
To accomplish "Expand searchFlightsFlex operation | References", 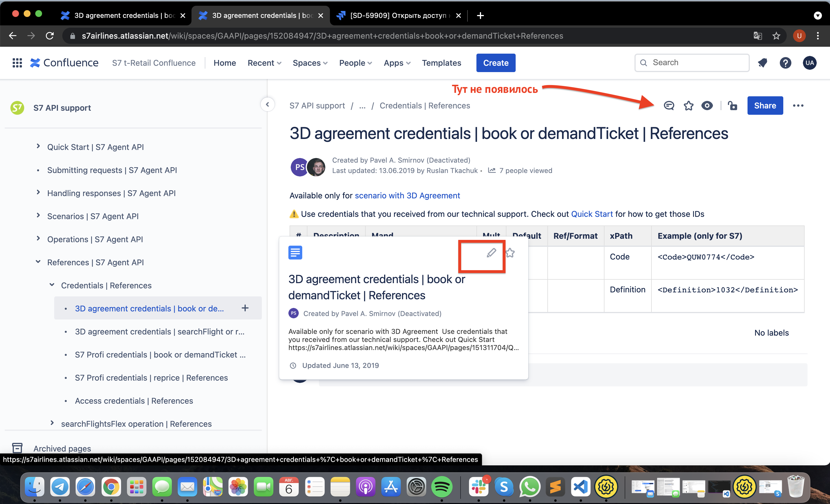I will (x=52, y=423).
